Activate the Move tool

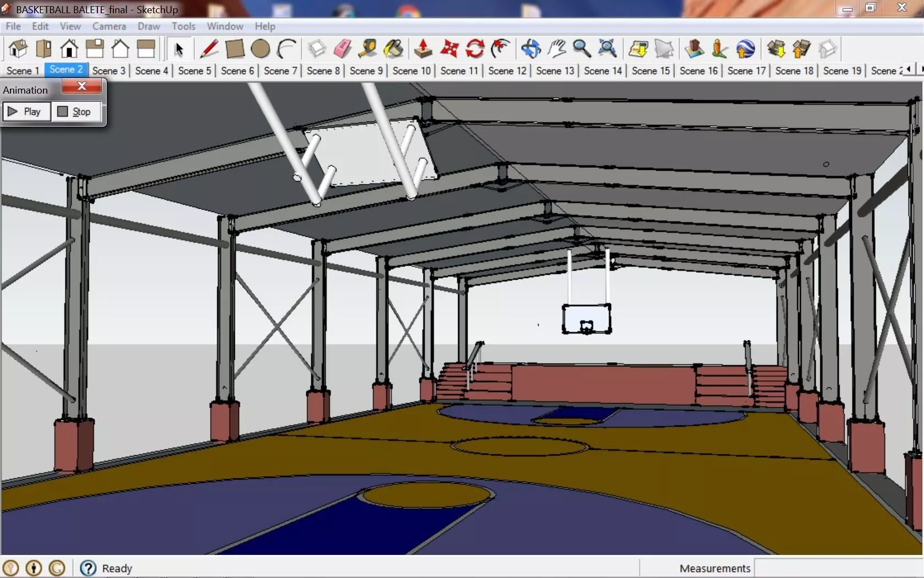[449, 49]
